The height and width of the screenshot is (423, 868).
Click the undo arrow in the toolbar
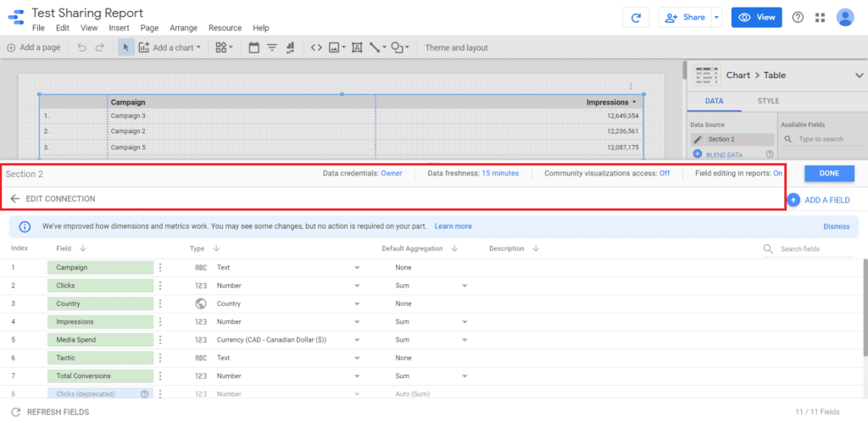(x=82, y=47)
